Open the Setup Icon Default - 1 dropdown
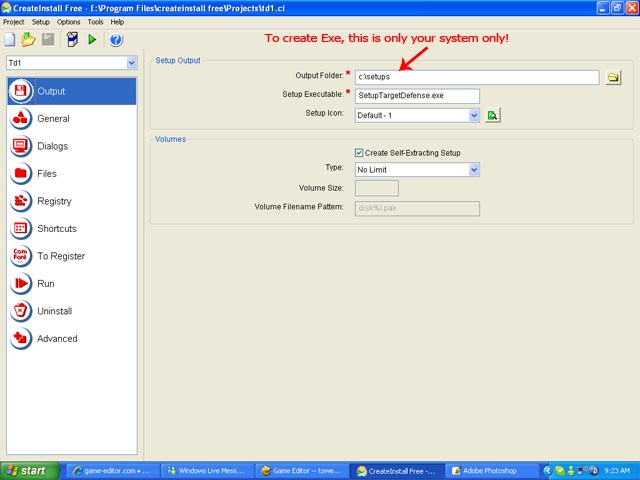This screenshot has width=640, height=480. 473,116
